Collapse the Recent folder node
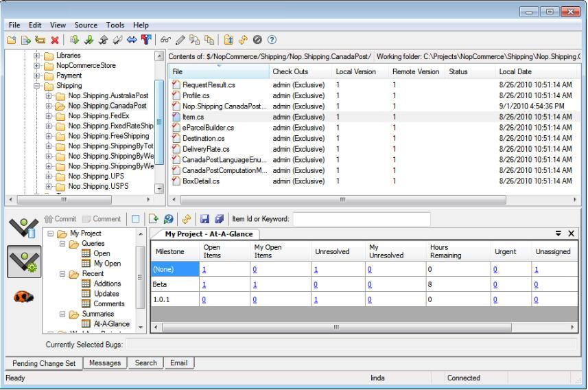588x390 pixels. (x=62, y=274)
